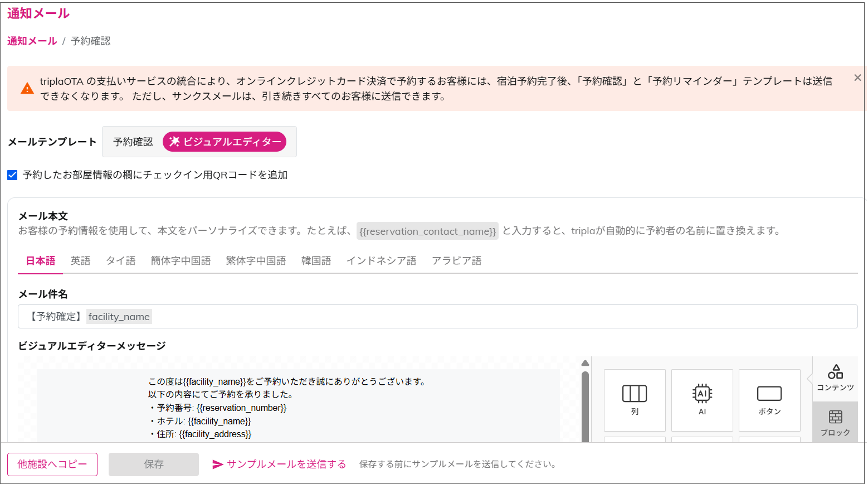Click the メール件名 subject input field
The image size is (868, 484).
point(446,317)
